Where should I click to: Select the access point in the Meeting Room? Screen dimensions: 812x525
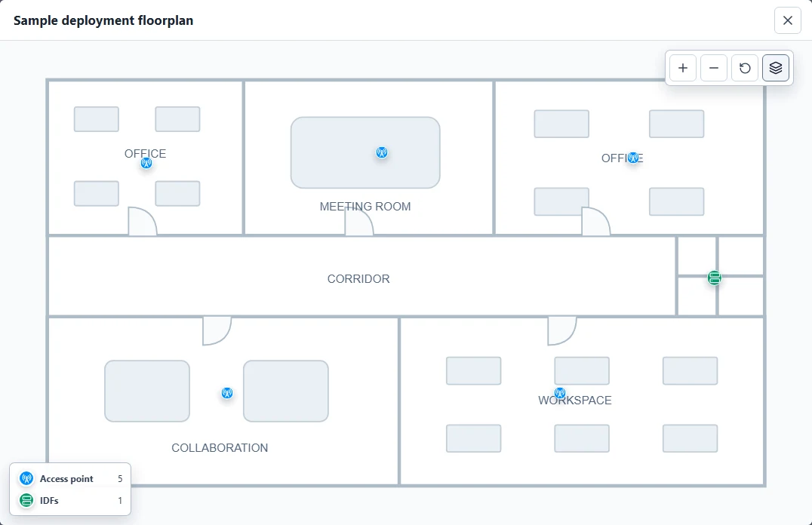[382, 152]
